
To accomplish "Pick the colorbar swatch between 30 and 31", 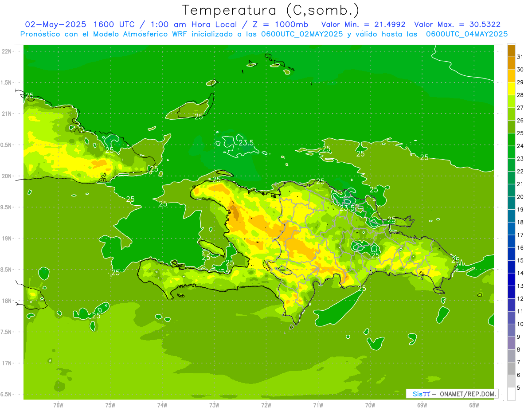I will coord(511,63).
